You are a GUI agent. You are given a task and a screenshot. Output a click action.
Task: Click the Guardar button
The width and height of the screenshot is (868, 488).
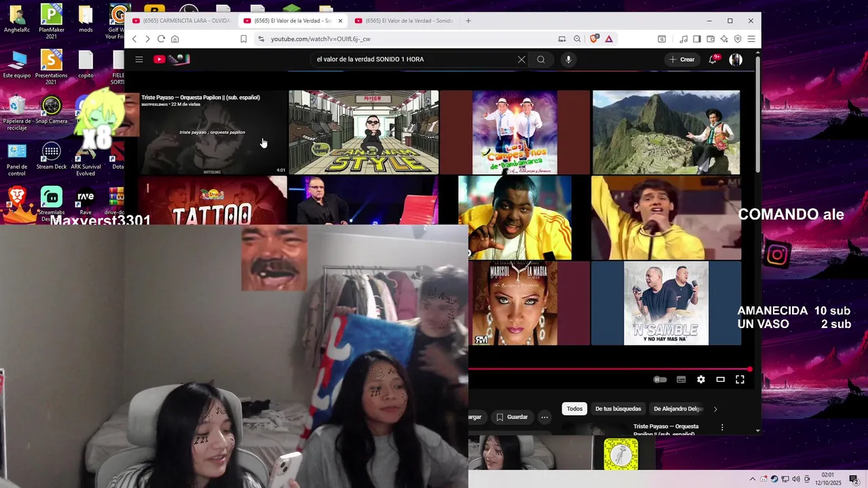click(511, 418)
